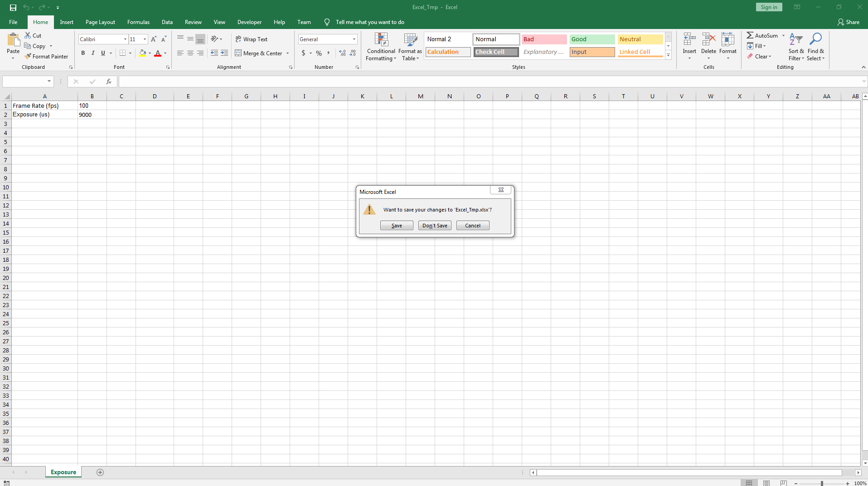Click the zoom slider handle
868x486 pixels.
(822, 483)
